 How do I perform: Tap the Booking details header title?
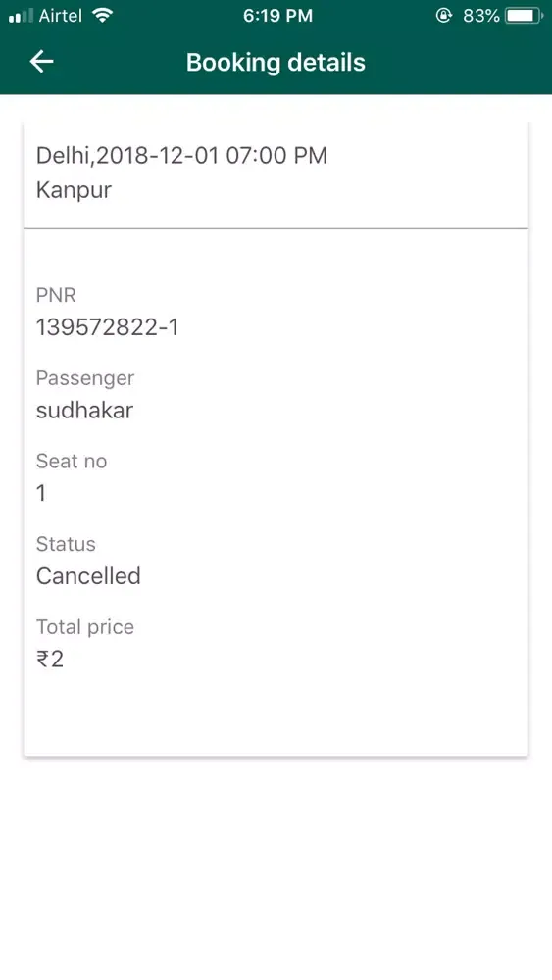(276, 63)
